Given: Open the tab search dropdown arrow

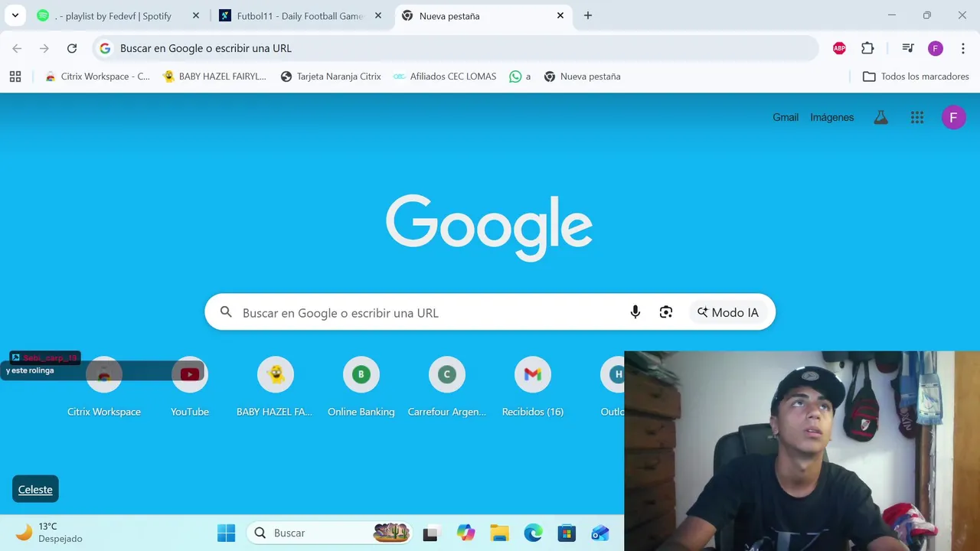Looking at the screenshot, I should (x=15, y=15).
